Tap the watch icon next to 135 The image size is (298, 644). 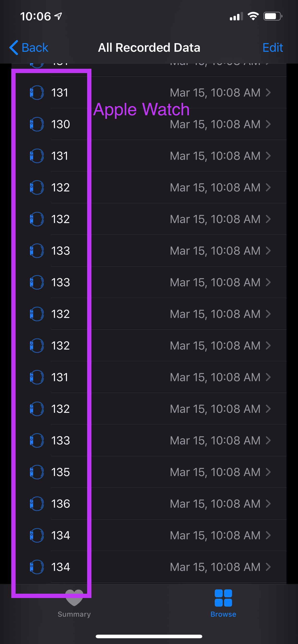click(x=37, y=472)
